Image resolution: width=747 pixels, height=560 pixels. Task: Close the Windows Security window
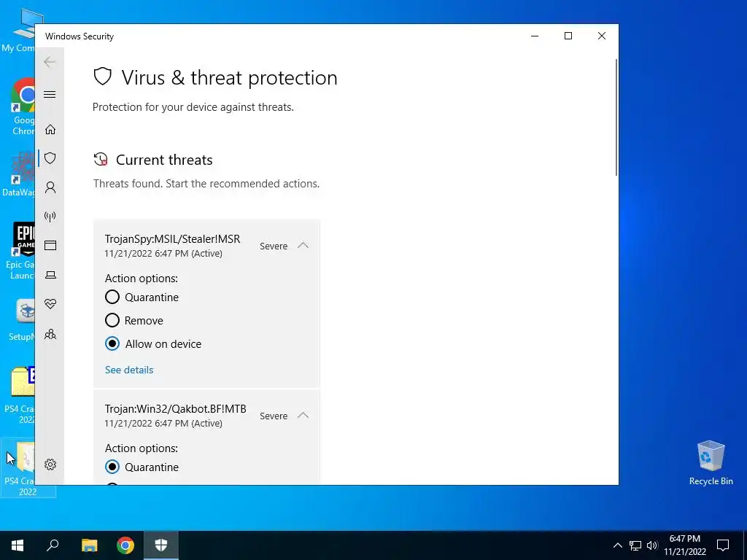pyautogui.click(x=601, y=36)
